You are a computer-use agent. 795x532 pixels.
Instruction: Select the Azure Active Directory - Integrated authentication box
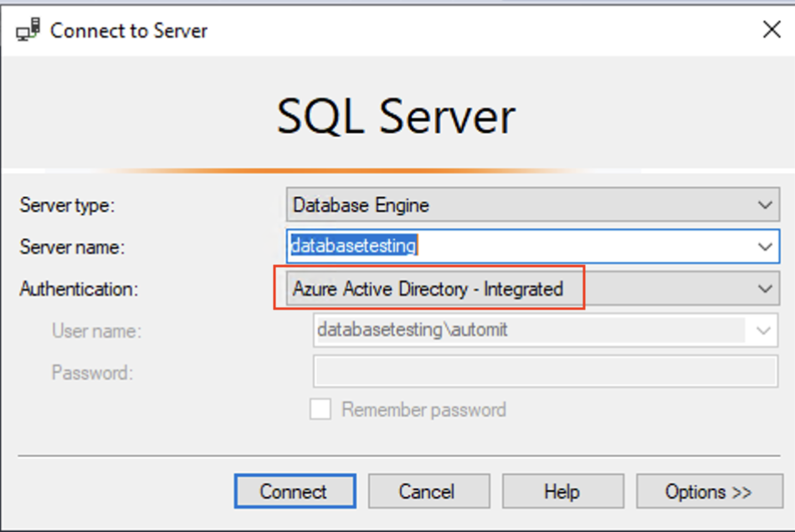(428, 289)
